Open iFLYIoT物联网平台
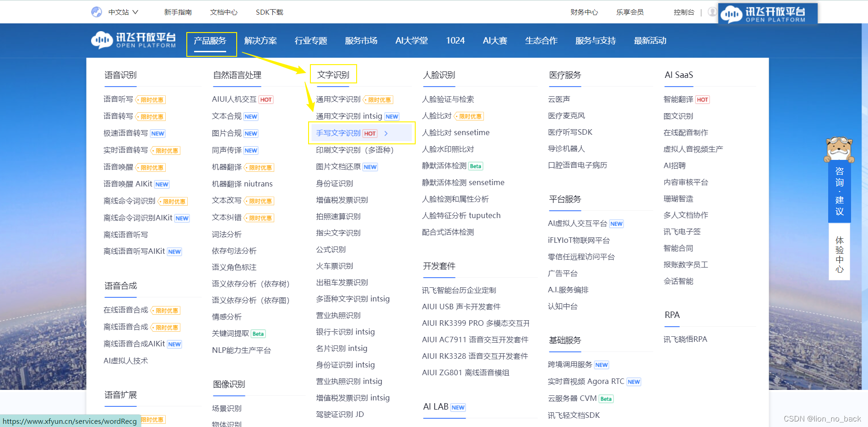 point(579,240)
